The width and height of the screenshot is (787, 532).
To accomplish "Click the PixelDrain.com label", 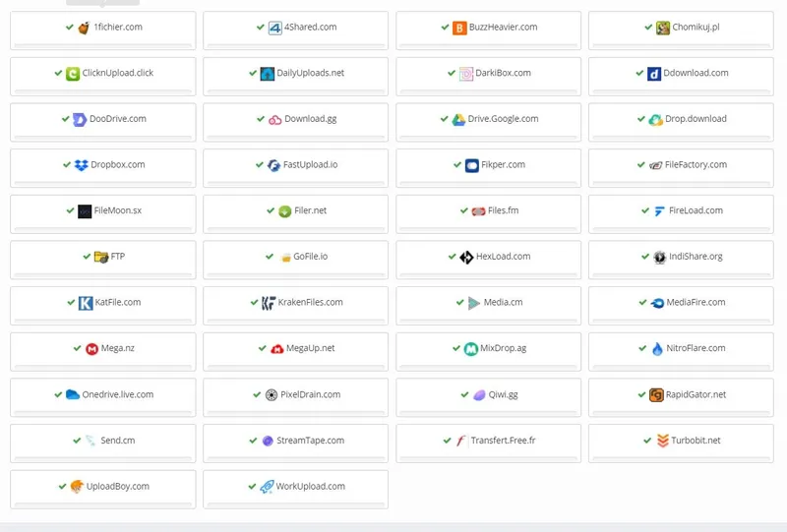I will pyautogui.click(x=310, y=394).
